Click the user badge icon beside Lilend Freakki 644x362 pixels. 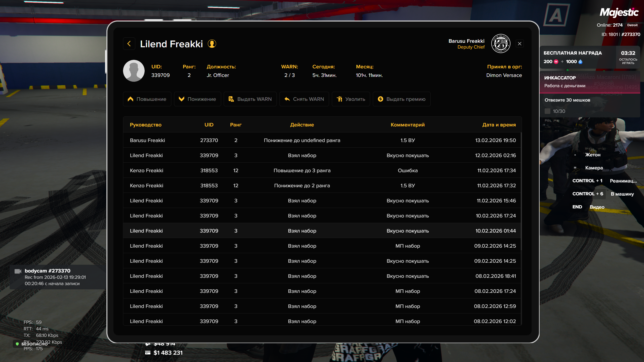pos(212,44)
